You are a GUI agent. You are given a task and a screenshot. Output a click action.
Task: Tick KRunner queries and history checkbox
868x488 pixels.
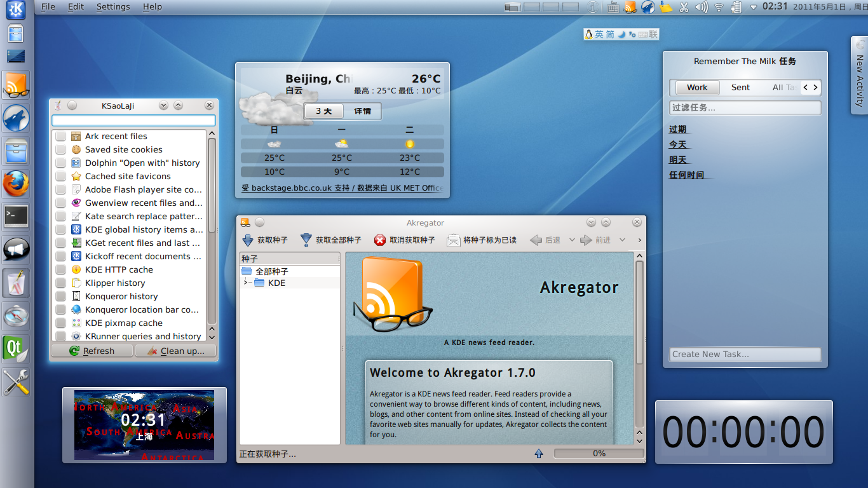(60, 336)
